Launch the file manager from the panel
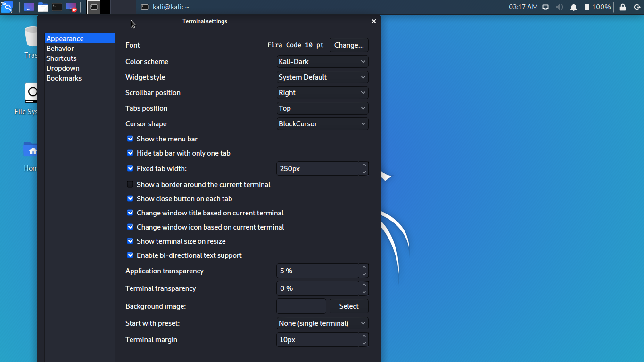The width and height of the screenshot is (644, 362). 43,7
